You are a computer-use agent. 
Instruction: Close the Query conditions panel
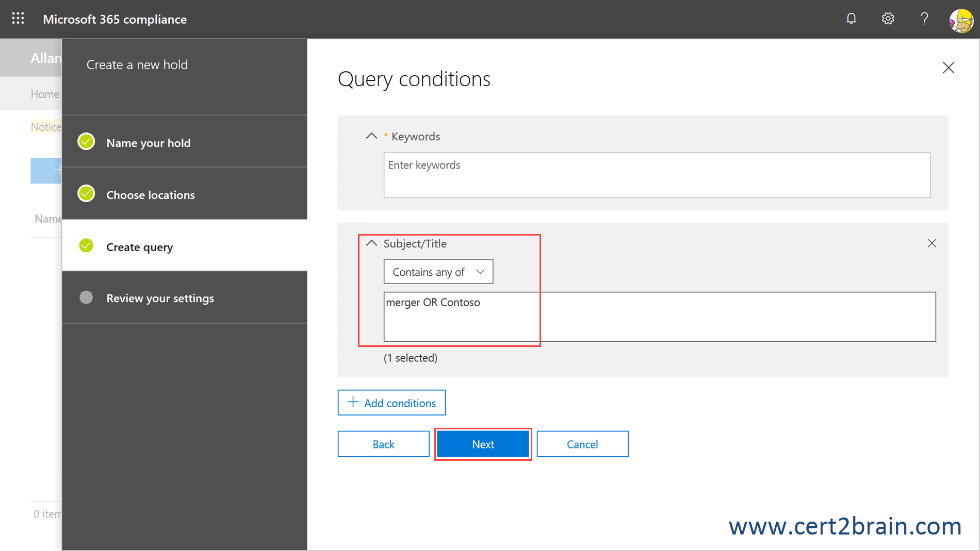point(948,68)
